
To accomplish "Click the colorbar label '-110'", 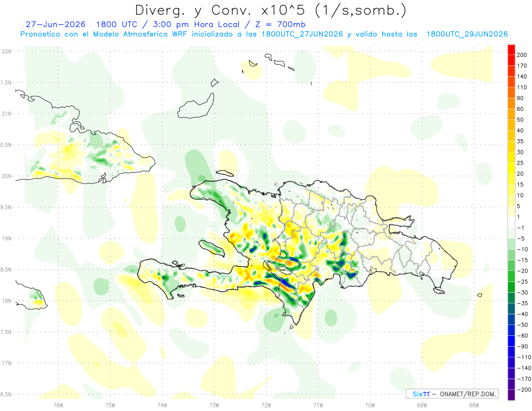I will coord(523,357).
